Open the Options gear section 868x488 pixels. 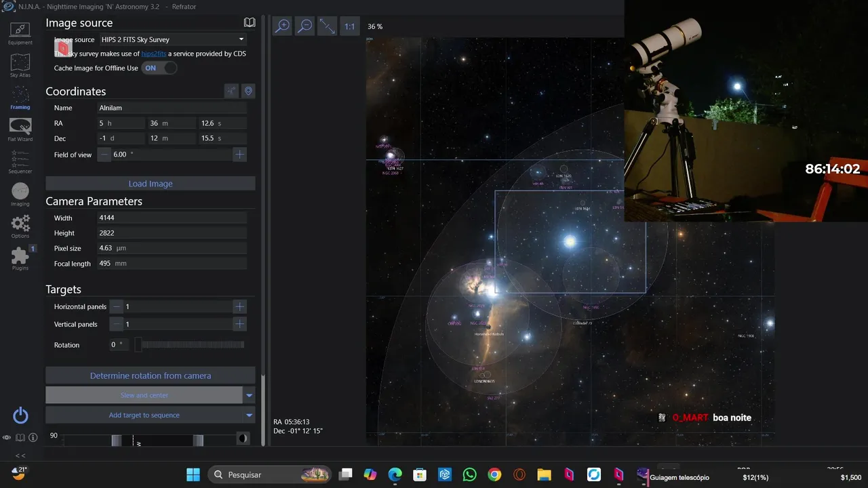[x=20, y=226]
